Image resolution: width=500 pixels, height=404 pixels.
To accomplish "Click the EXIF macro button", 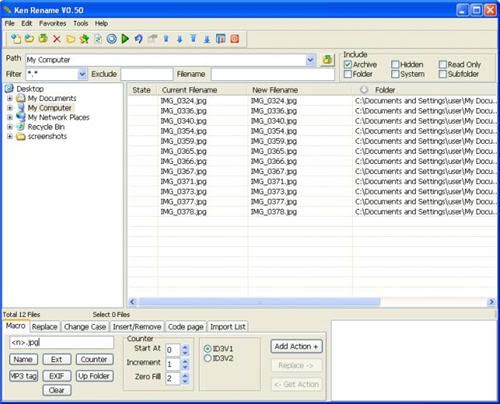I will 57,376.
